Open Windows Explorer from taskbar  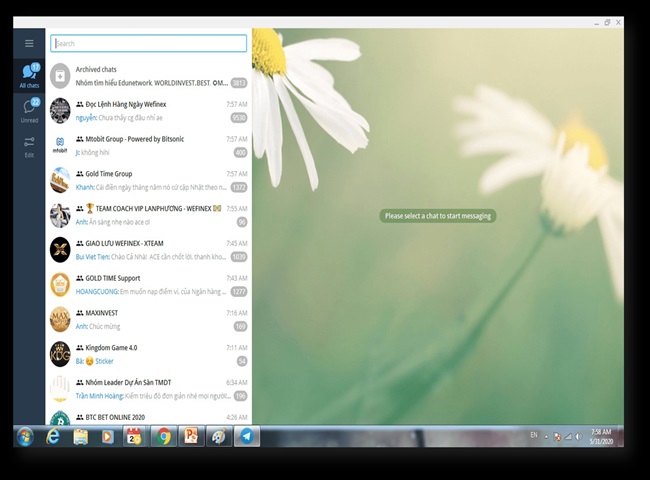(x=80, y=436)
